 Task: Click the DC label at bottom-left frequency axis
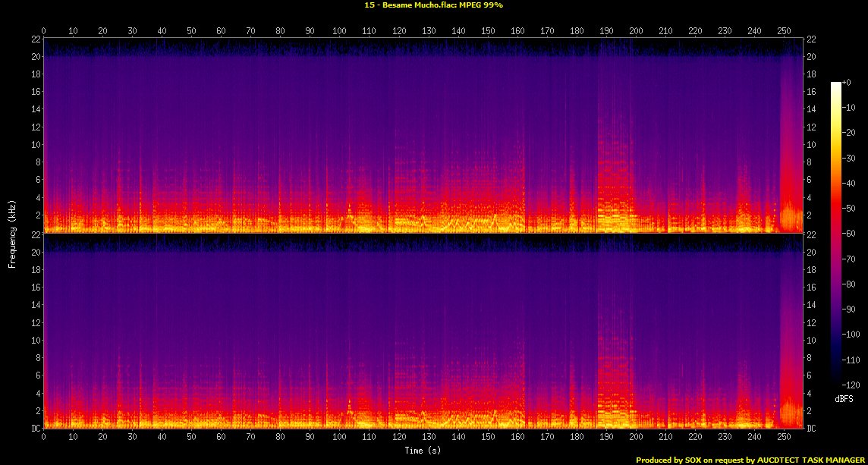(x=36, y=428)
